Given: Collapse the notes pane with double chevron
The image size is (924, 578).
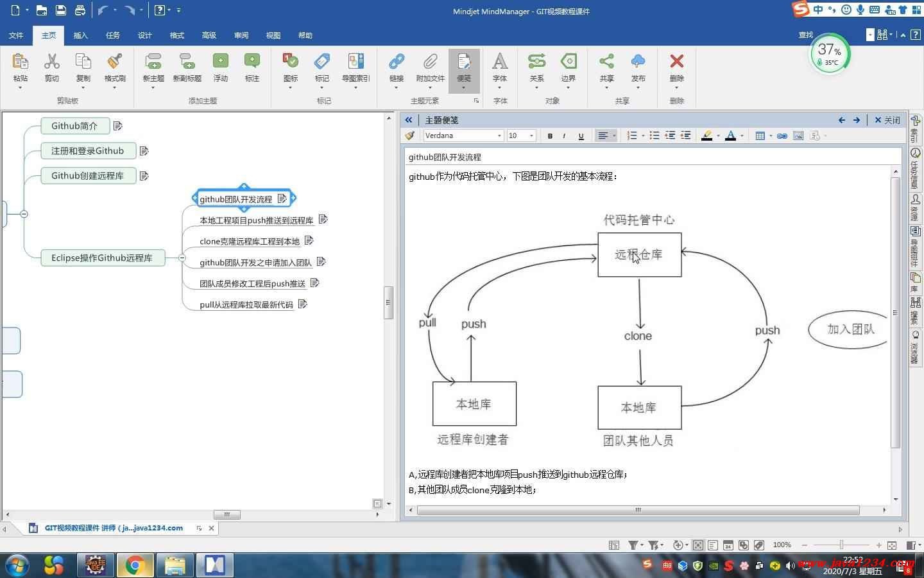Looking at the screenshot, I should tap(409, 120).
